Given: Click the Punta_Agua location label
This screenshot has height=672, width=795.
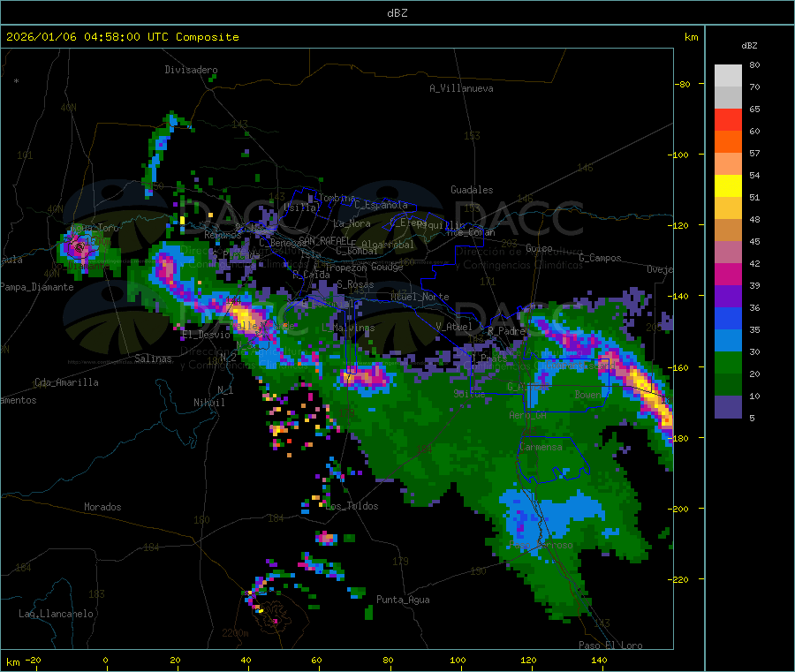Looking at the screenshot, I should (403, 600).
